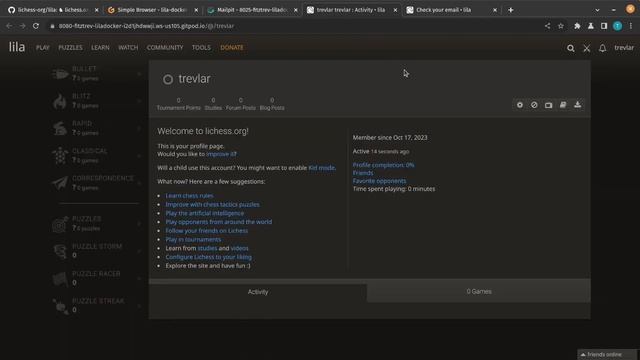
Task: Open Favorite opponents link
Action: (x=379, y=181)
